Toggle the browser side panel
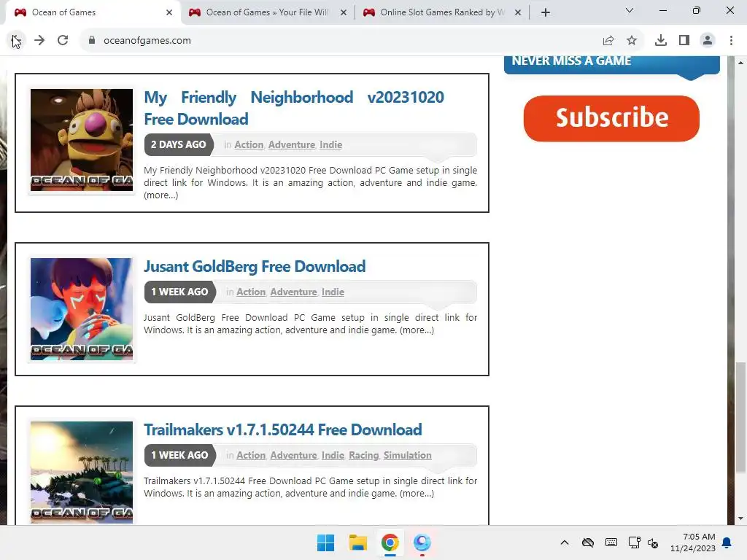Screen dimensions: 747x560 tap(684, 41)
